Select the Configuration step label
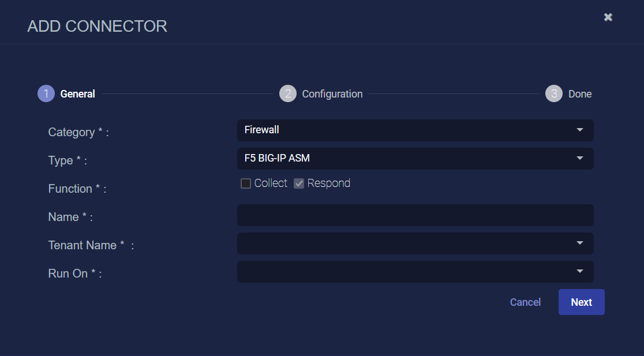The height and width of the screenshot is (356, 644). (x=332, y=94)
